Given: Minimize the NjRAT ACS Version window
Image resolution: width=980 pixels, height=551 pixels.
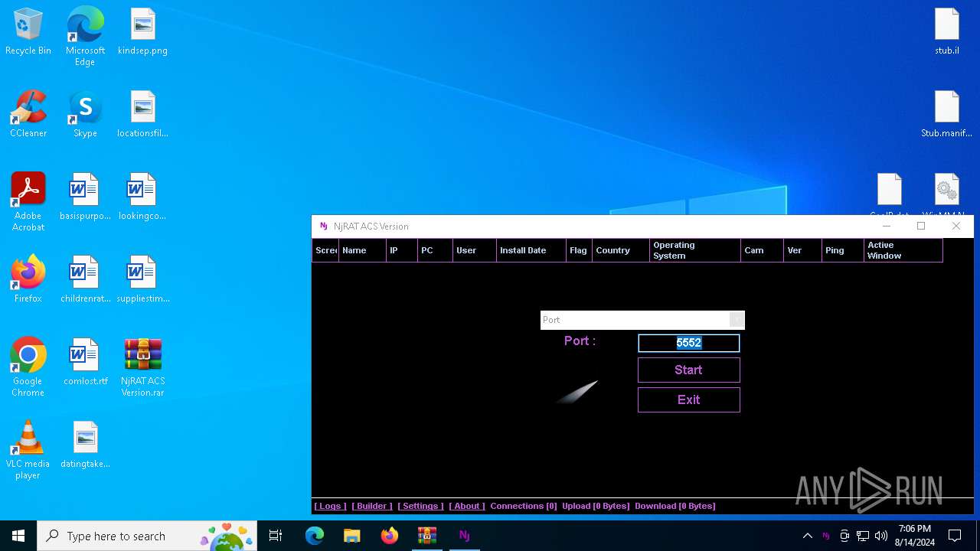Looking at the screenshot, I should click(x=887, y=226).
